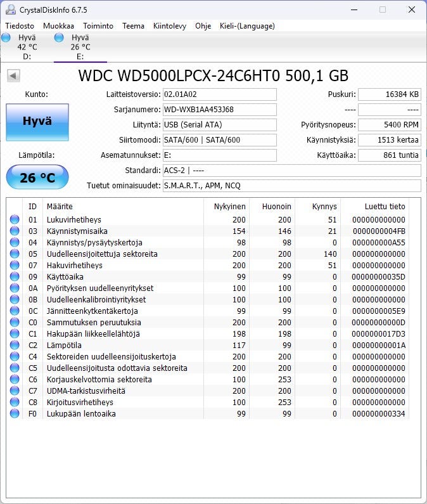Click status orb of Käynnistymisaika row

[15, 231]
